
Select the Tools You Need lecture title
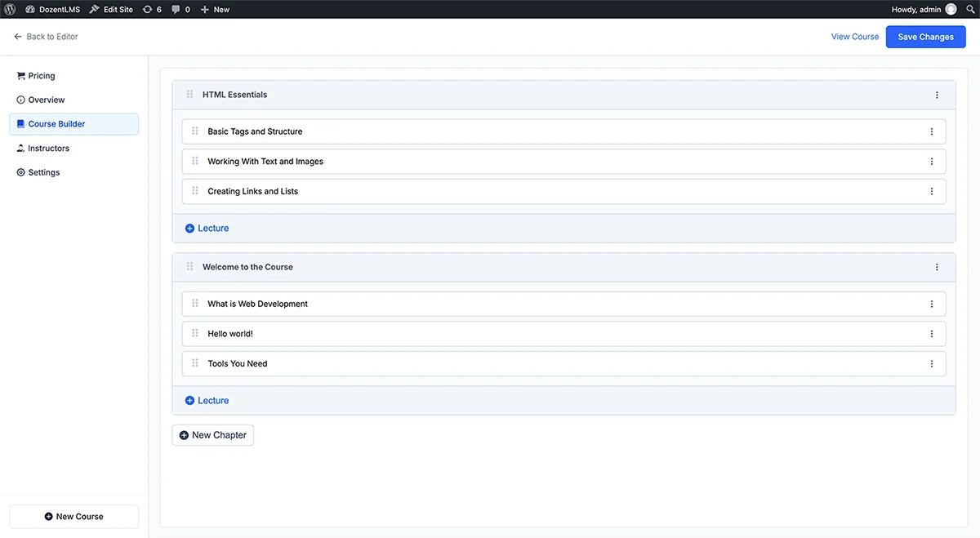tap(238, 363)
